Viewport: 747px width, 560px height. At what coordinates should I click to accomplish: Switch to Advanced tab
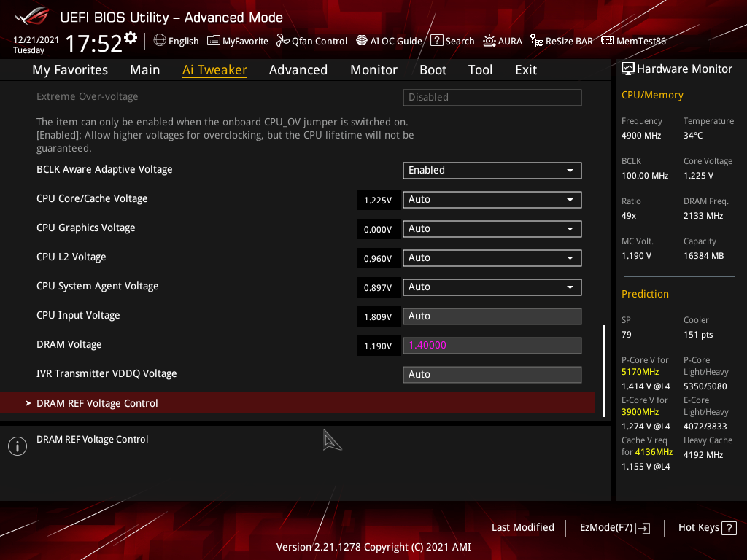click(298, 70)
